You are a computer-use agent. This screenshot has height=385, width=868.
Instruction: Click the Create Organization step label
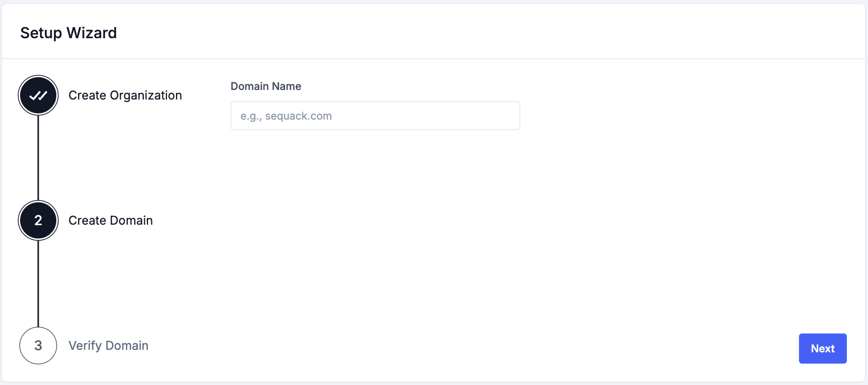coord(125,95)
